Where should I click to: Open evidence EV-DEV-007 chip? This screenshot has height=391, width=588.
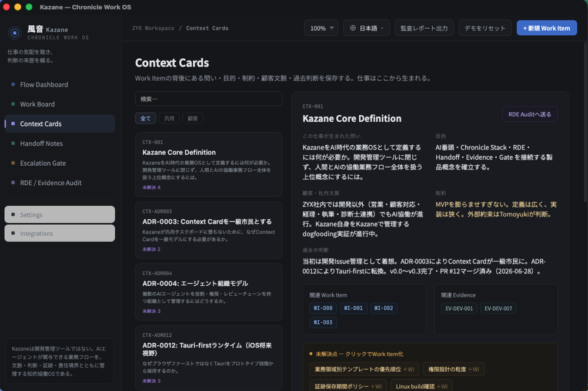499,309
